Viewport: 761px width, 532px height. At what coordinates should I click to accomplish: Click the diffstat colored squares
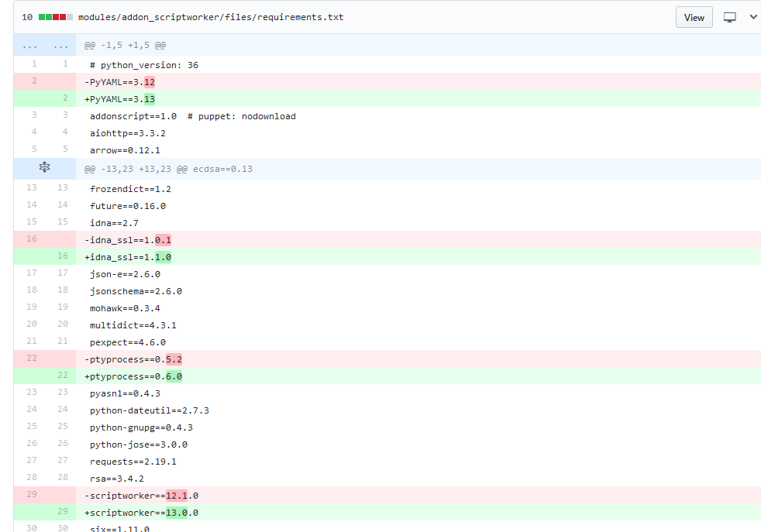pos(56,17)
